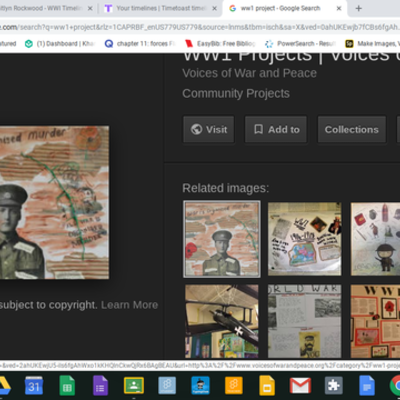Select related soldier collage thumbnail

(222, 239)
